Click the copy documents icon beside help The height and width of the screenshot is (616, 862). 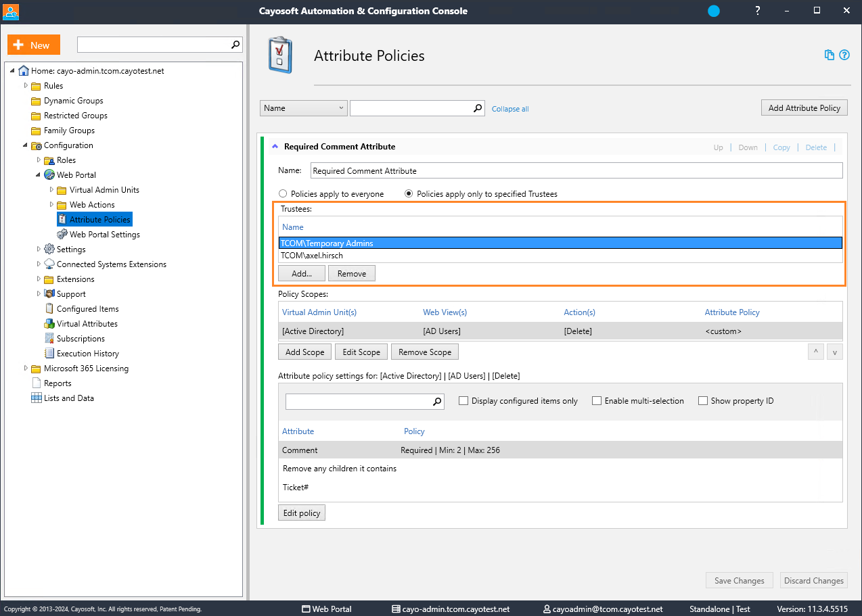tap(830, 55)
